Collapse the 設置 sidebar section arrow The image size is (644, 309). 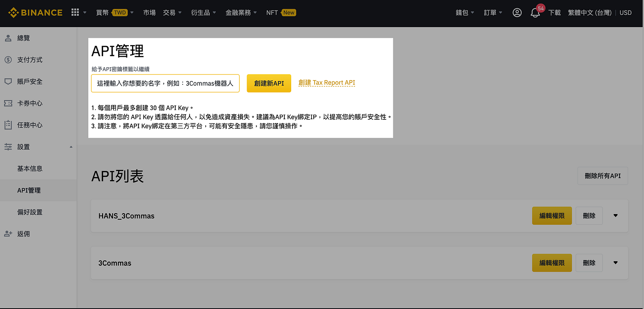[x=71, y=147]
